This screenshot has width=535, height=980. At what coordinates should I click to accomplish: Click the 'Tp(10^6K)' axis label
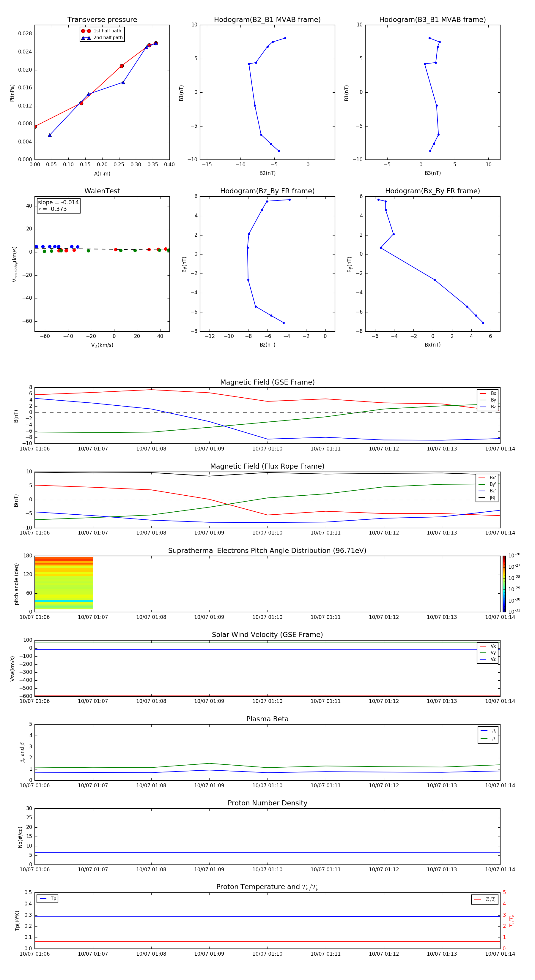point(17,921)
